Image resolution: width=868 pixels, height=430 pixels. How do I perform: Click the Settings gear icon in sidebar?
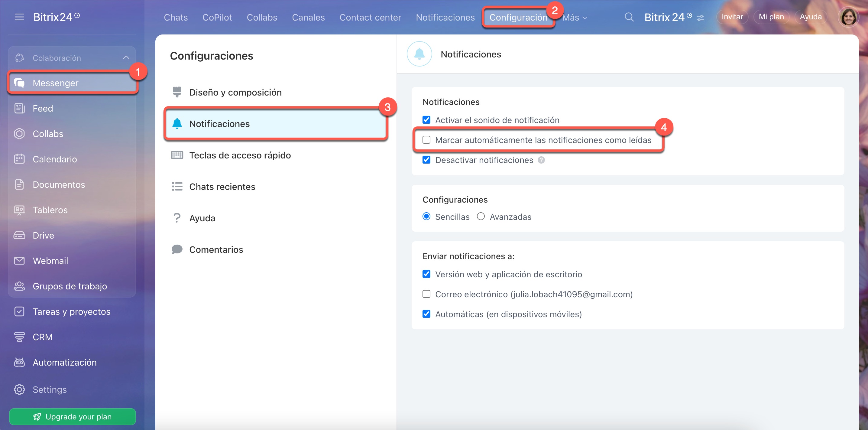pos(19,389)
